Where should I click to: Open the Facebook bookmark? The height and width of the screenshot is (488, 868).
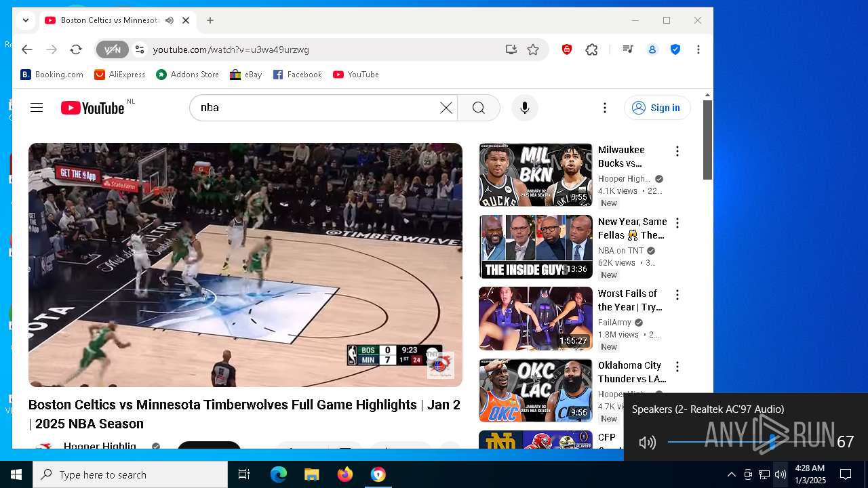click(298, 75)
